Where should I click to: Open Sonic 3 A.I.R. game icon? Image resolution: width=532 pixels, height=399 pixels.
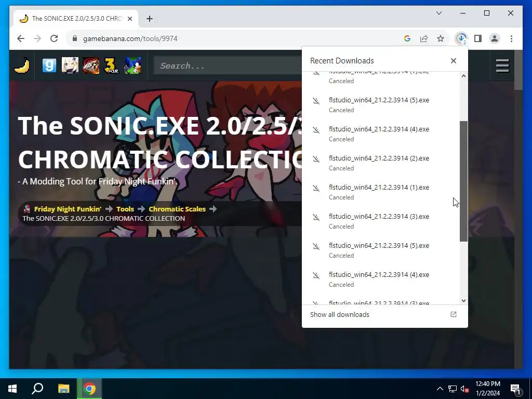click(x=112, y=65)
